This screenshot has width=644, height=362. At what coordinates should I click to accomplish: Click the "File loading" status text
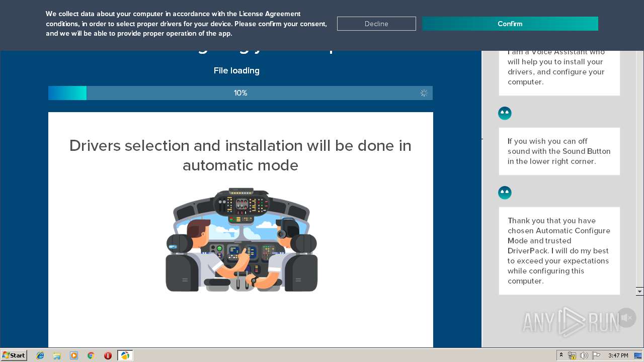click(236, 70)
